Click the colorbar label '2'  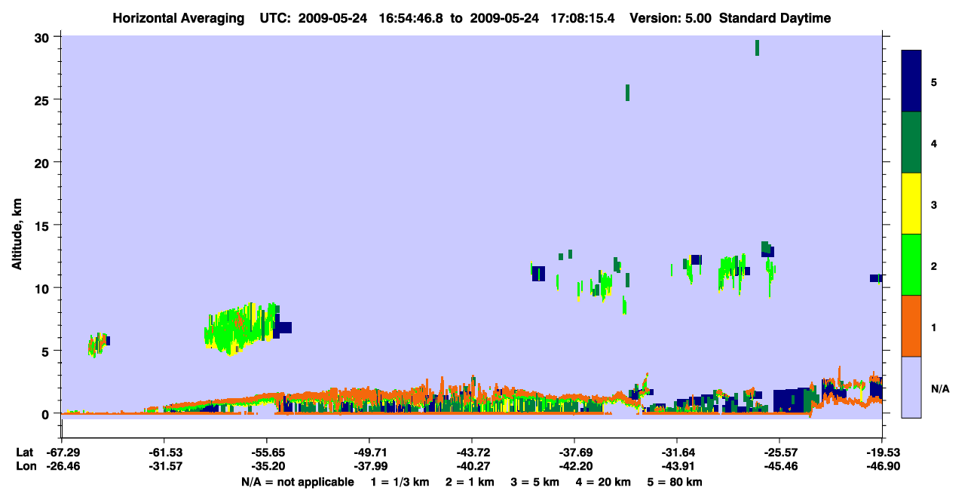[x=934, y=265]
